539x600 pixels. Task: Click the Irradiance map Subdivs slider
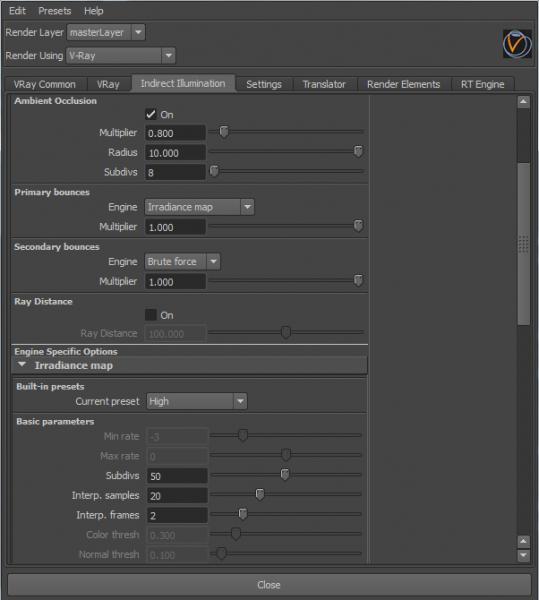coord(286,474)
